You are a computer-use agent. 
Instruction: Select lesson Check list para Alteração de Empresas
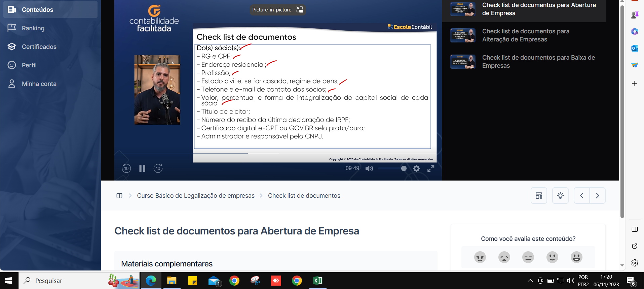click(x=526, y=35)
